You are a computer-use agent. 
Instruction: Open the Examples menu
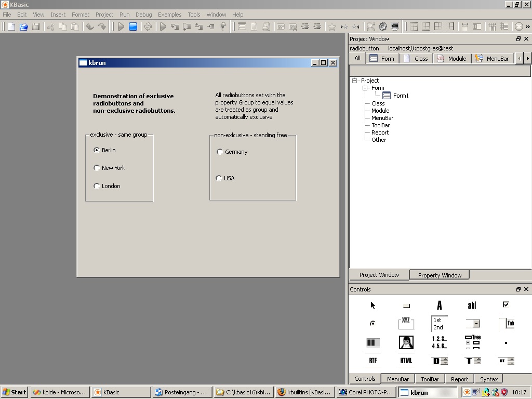[x=169, y=15]
